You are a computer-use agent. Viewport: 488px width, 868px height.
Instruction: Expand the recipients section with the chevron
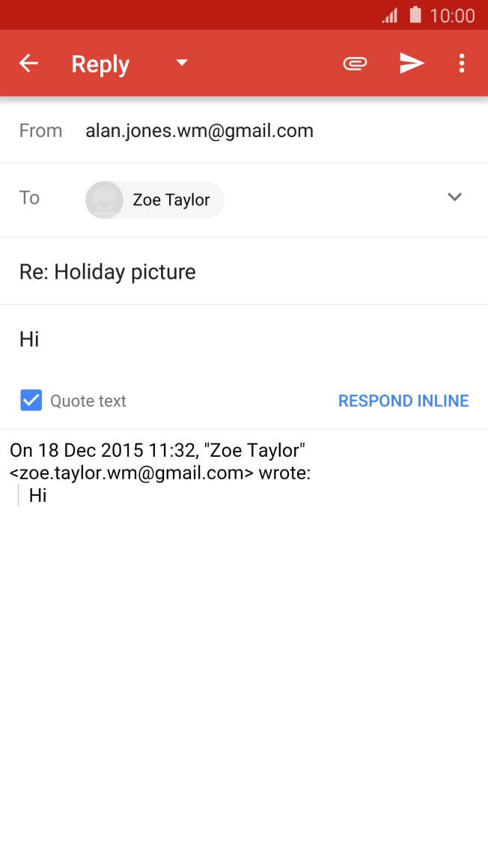(454, 197)
